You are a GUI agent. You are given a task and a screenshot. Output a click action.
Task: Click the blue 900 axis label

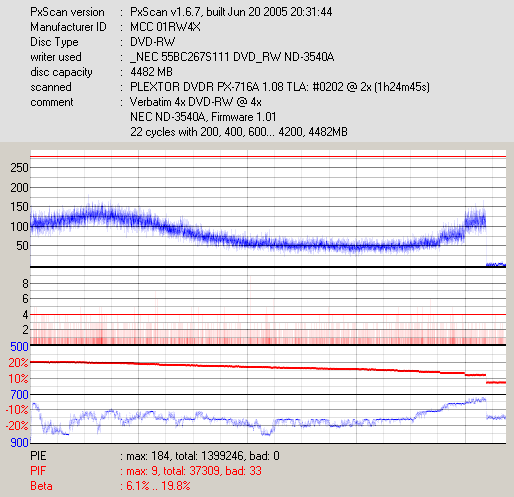tap(19, 443)
